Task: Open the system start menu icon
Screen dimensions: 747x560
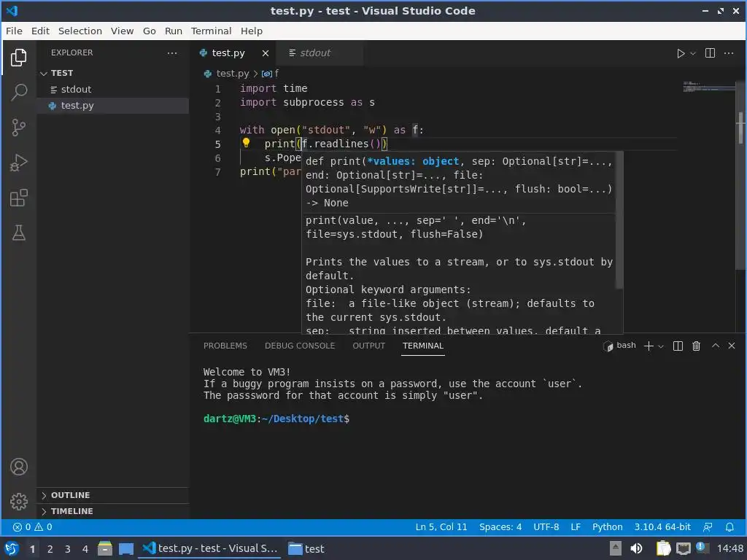Action: (x=12, y=548)
